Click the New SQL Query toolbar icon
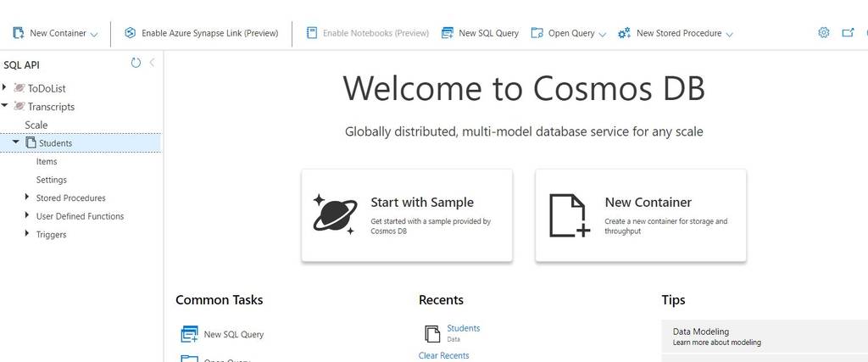Image resolution: width=868 pixels, height=362 pixels. (x=448, y=33)
